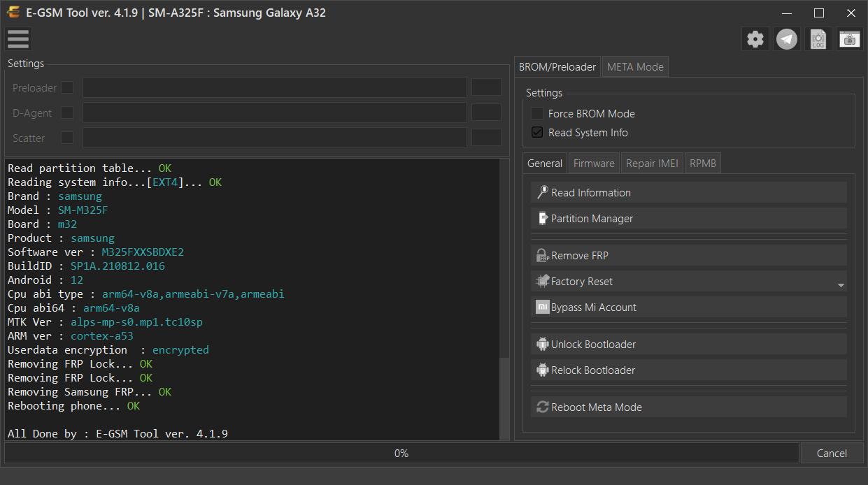Open the LOG file icon
This screenshot has width=868, height=485.
tap(818, 39)
